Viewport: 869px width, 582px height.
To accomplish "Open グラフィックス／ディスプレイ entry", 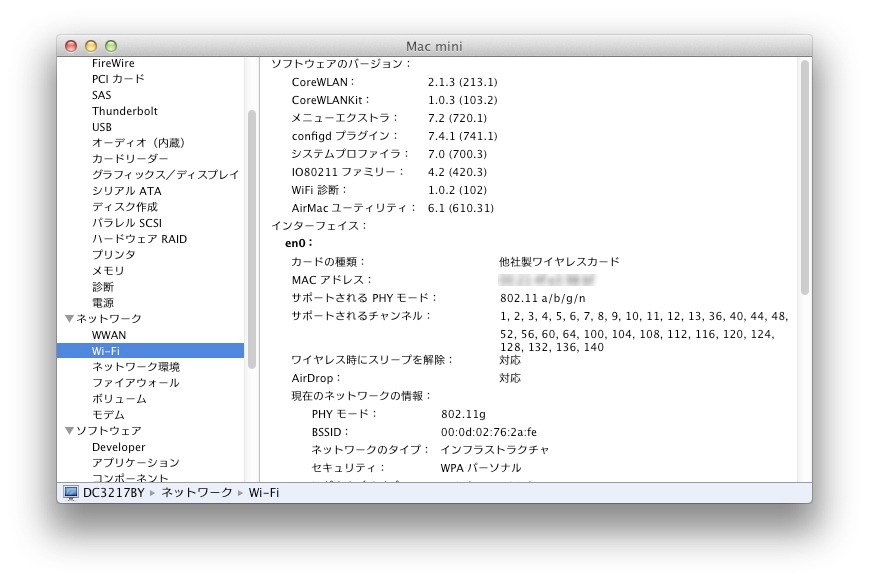I will [x=165, y=175].
